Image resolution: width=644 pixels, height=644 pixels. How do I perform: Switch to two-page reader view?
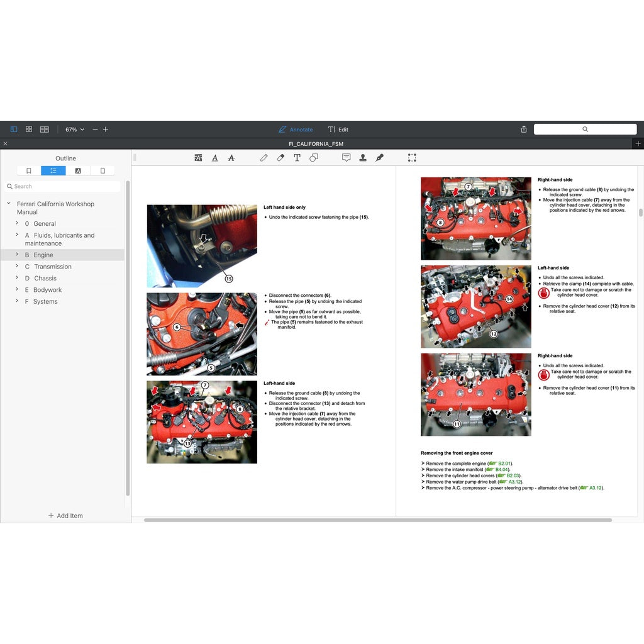coord(45,130)
